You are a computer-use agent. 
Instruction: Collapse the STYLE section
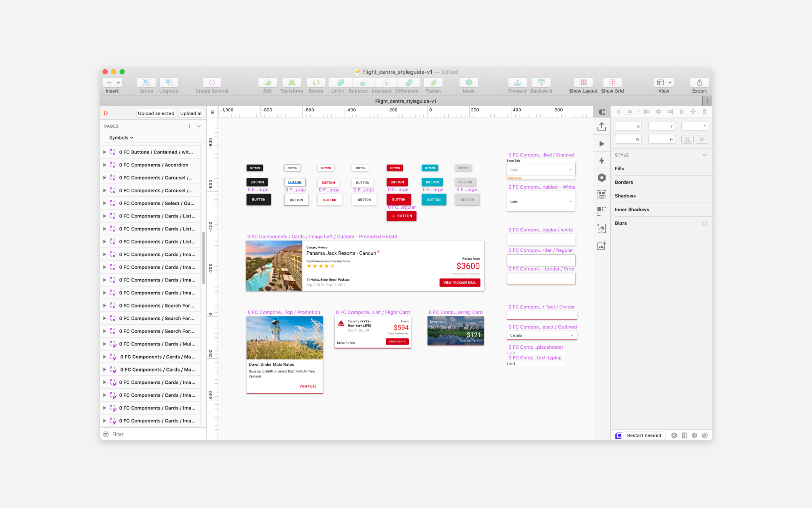pyautogui.click(x=705, y=155)
